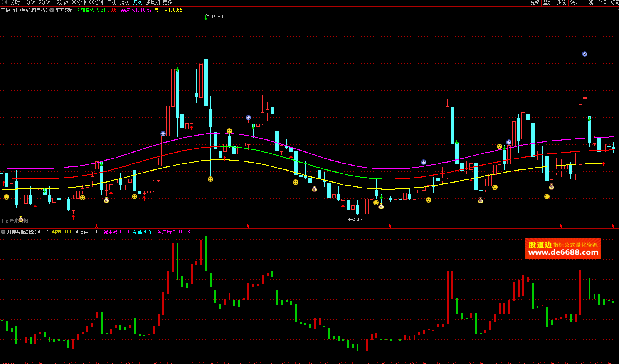Click the blue sad face left of the green 19.59 peak arrow
Screen dimensions: 619x364
click(x=163, y=134)
